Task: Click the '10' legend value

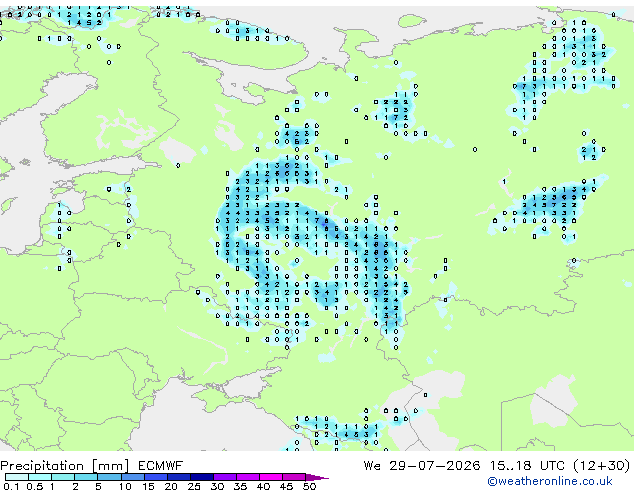Action: (x=125, y=486)
